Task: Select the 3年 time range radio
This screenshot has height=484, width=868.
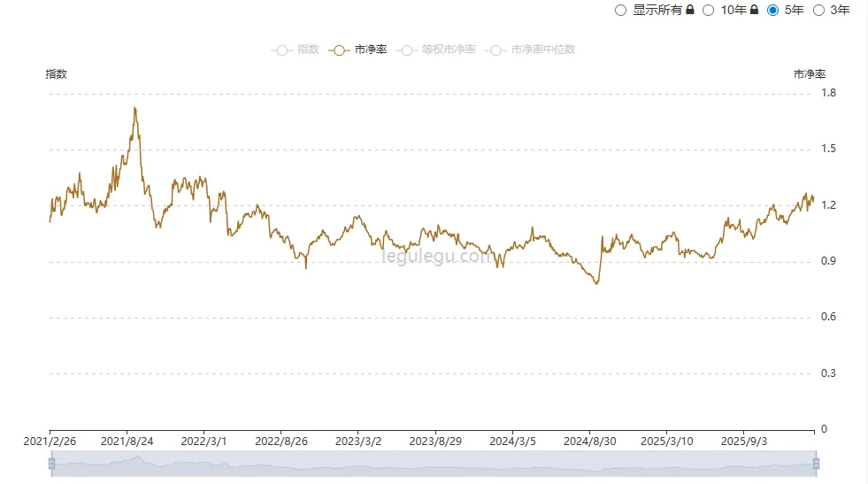Action: click(818, 11)
